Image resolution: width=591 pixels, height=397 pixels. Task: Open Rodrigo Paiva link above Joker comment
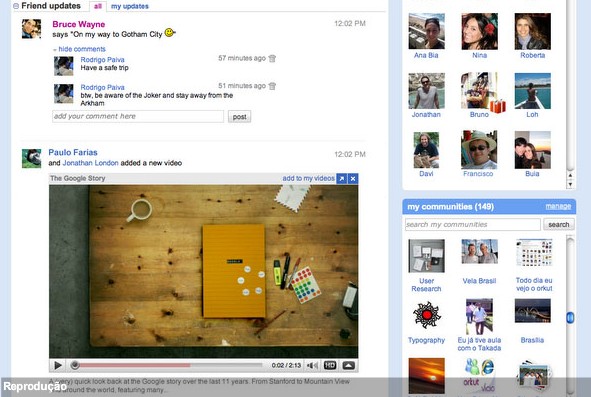(102, 87)
